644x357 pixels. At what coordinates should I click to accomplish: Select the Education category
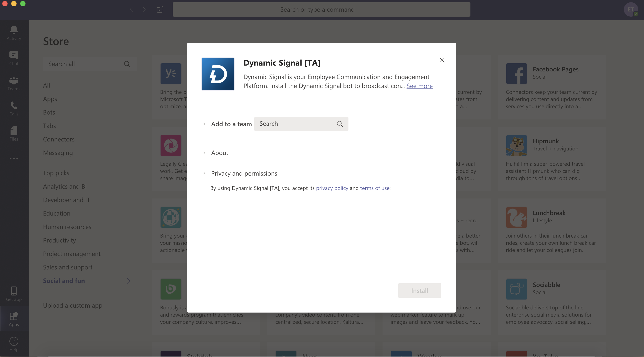click(57, 214)
